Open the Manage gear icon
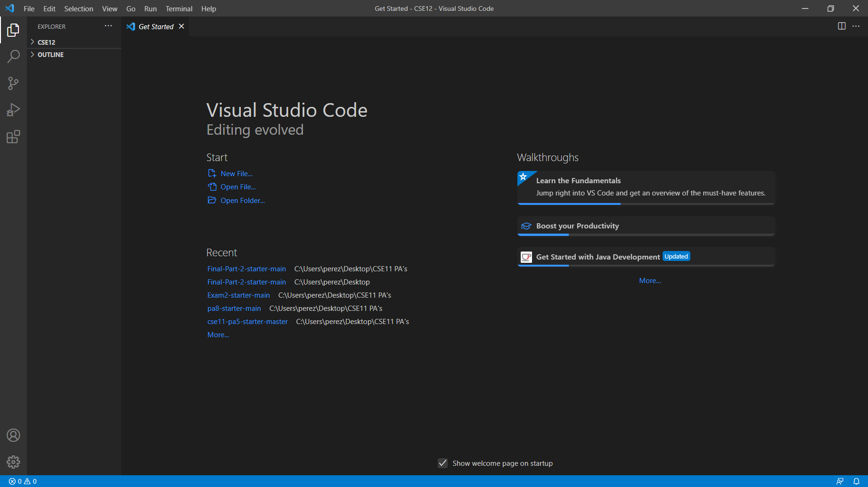868x487 pixels. [13, 462]
